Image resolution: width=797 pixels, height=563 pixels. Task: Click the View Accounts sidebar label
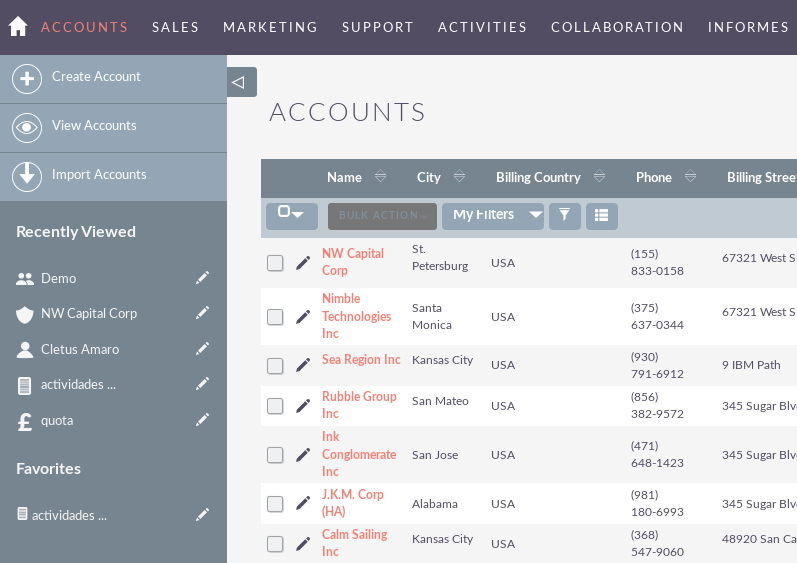(x=94, y=125)
